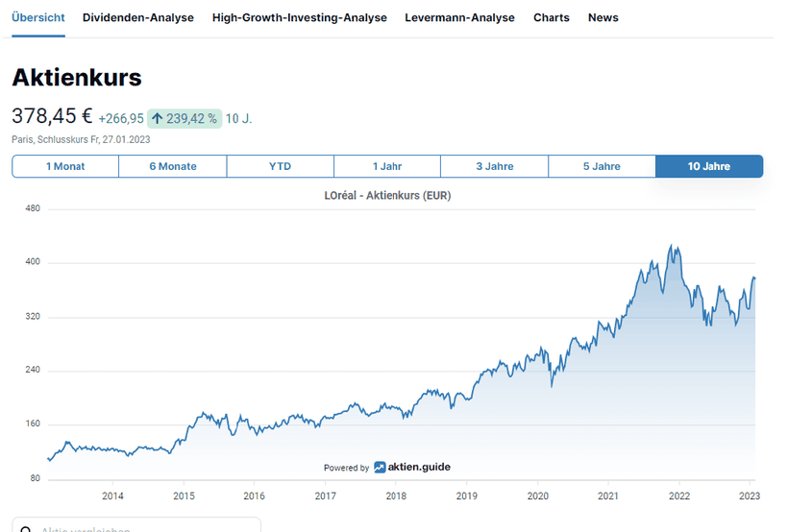Click the Paris Schlusskurs date line

coord(81,139)
